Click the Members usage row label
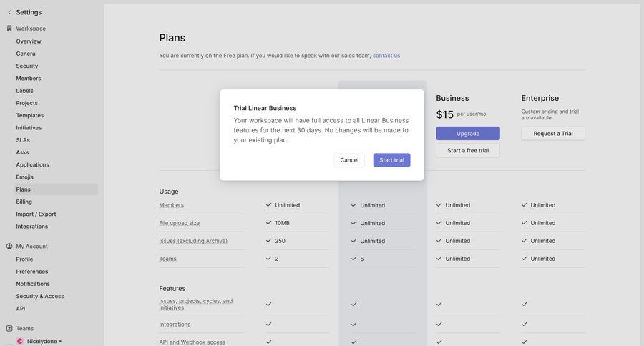 (x=171, y=205)
